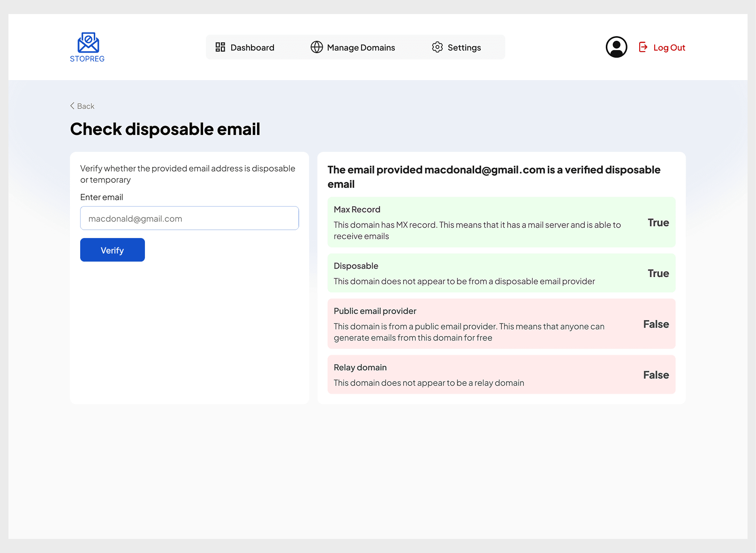Select the Public email provider title
The height and width of the screenshot is (553, 756).
(x=375, y=311)
